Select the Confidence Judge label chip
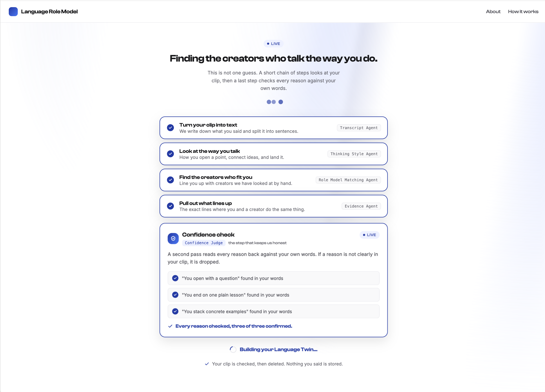This screenshot has height=392, width=545. pos(204,243)
